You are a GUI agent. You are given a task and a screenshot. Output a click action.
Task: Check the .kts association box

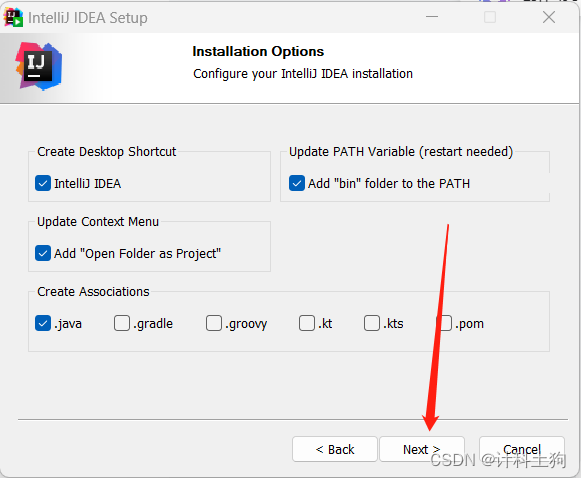click(372, 323)
